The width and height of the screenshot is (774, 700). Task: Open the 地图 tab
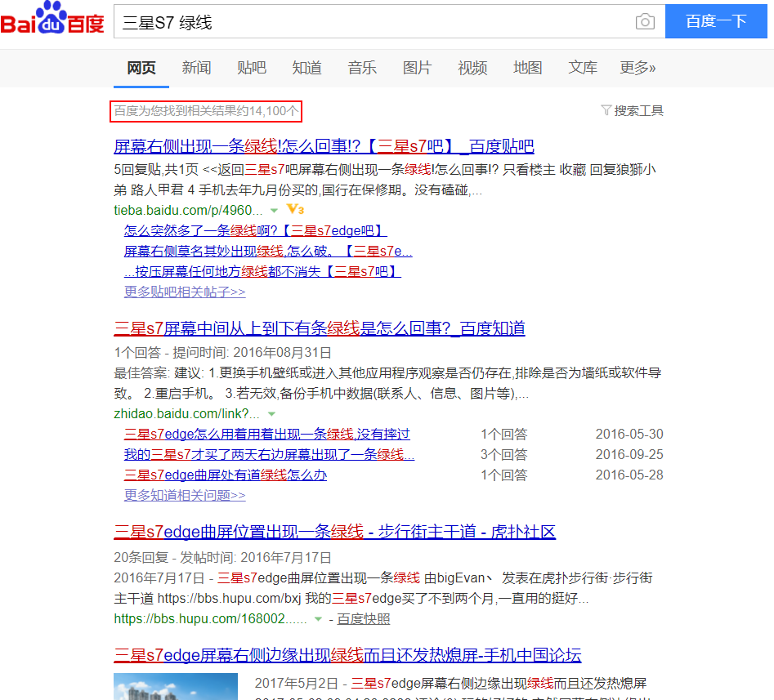pyautogui.click(x=527, y=69)
